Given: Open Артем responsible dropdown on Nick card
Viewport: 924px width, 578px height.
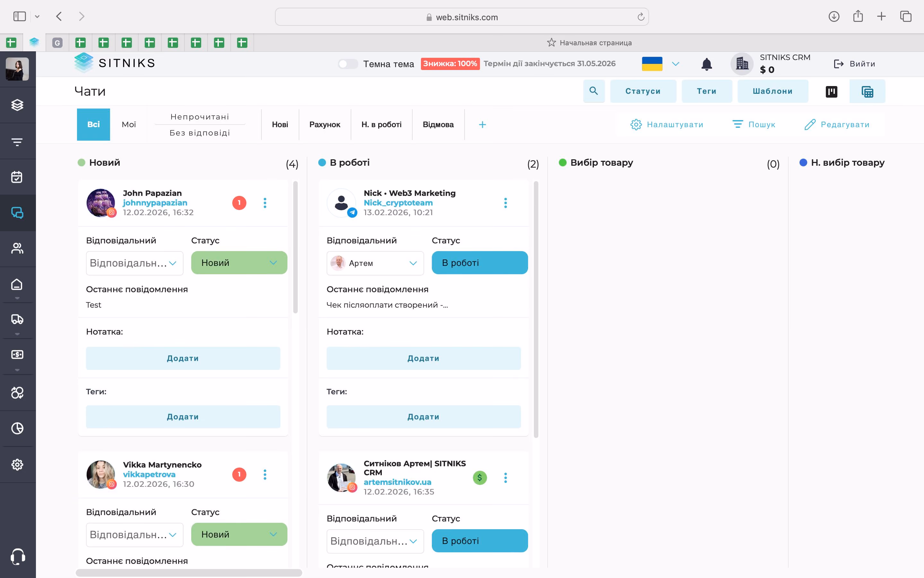Looking at the screenshot, I should pyautogui.click(x=375, y=263).
